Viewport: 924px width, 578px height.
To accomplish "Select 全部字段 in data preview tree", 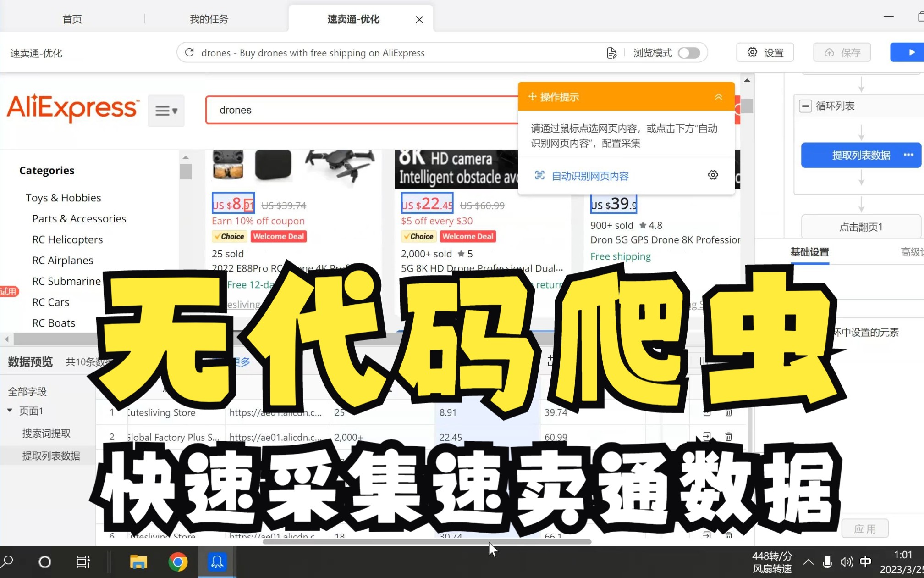I will click(27, 391).
